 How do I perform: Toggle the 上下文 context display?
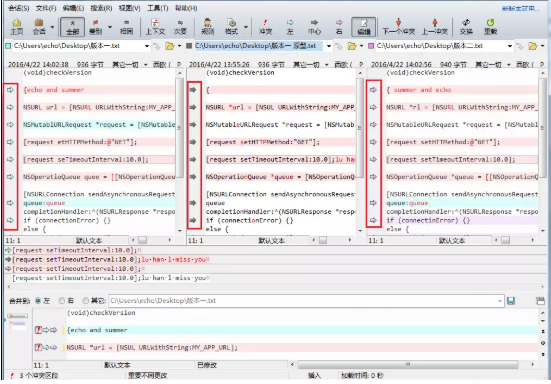[x=155, y=27]
